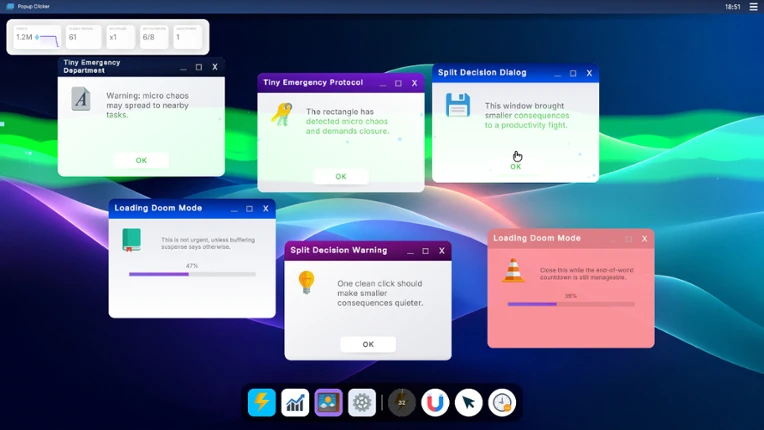This screenshot has width=764, height=430.
Task: Click the 18:51 clock in top bar
Action: coord(732,7)
